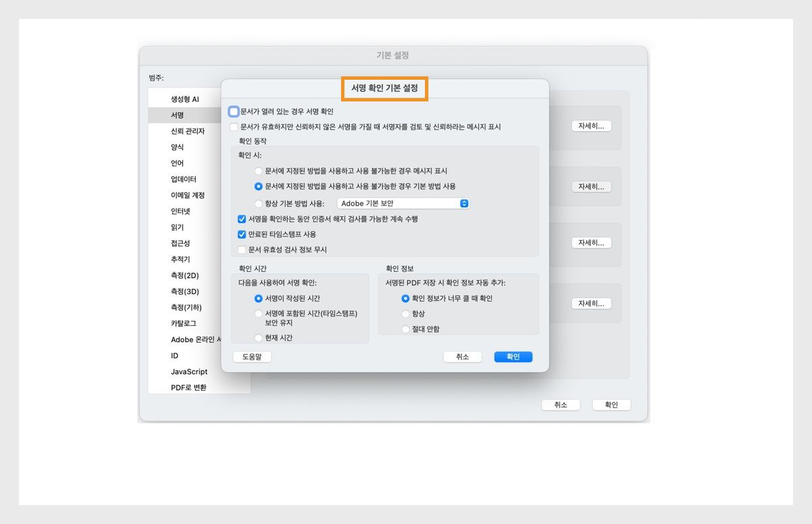Enable 문서가 열려 있는 경우 서명 확인 checkbox
This screenshot has width=812, height=524.
pyautogui.click(x=233, y=111)
